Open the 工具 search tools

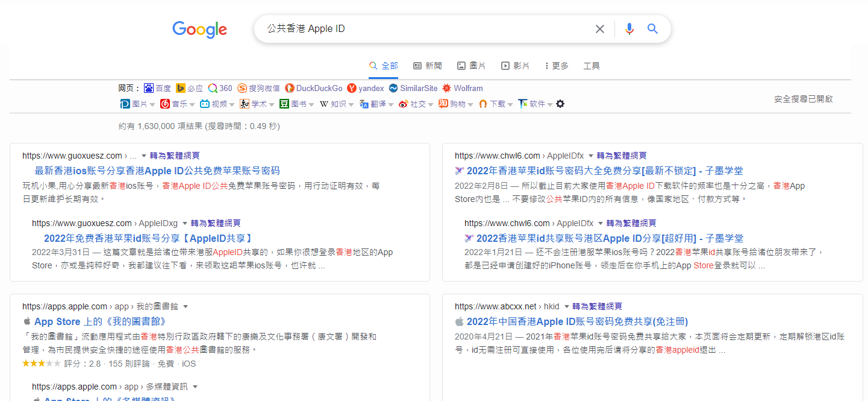tap(592, 66)
